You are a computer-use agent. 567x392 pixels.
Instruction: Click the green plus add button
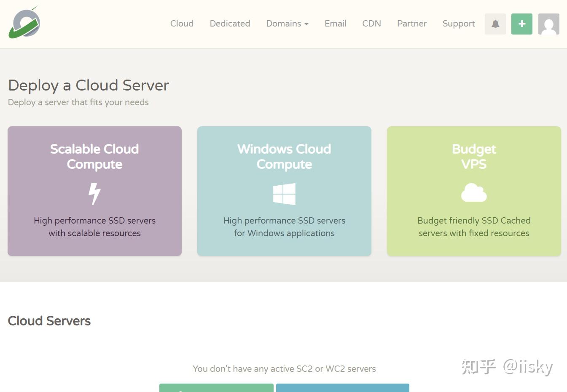(x=522, y=24)
